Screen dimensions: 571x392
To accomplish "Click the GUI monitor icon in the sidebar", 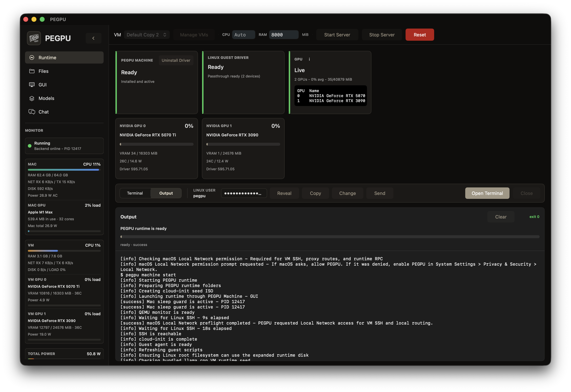I will click(x=32, y=85).
